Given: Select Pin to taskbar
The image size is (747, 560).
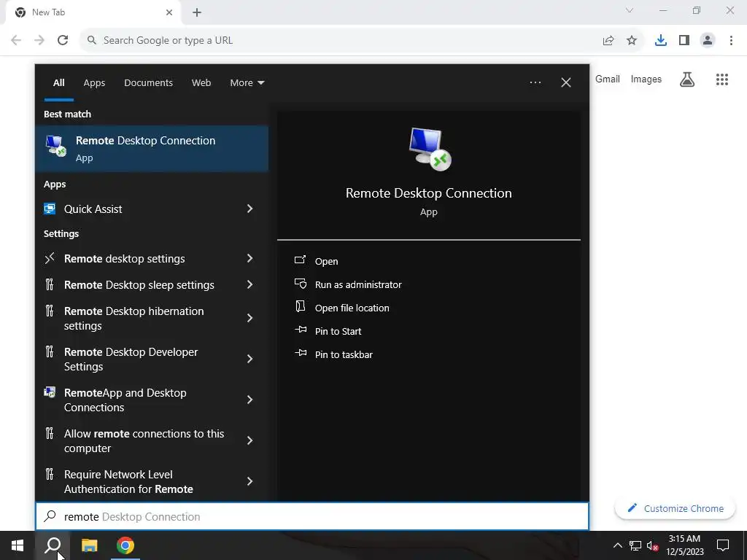Looking at the screenshot, I should pos(344,355).
